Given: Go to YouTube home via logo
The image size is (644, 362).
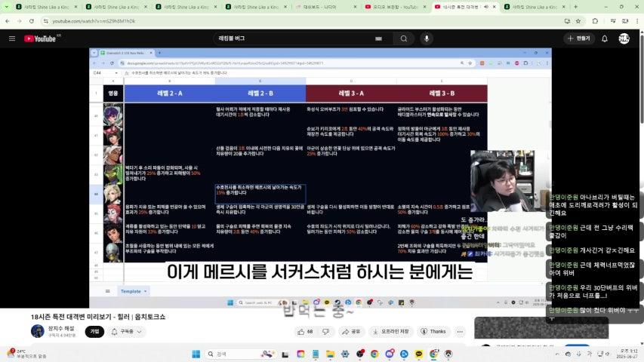Looking at the screenshot, I should point(40,38).
